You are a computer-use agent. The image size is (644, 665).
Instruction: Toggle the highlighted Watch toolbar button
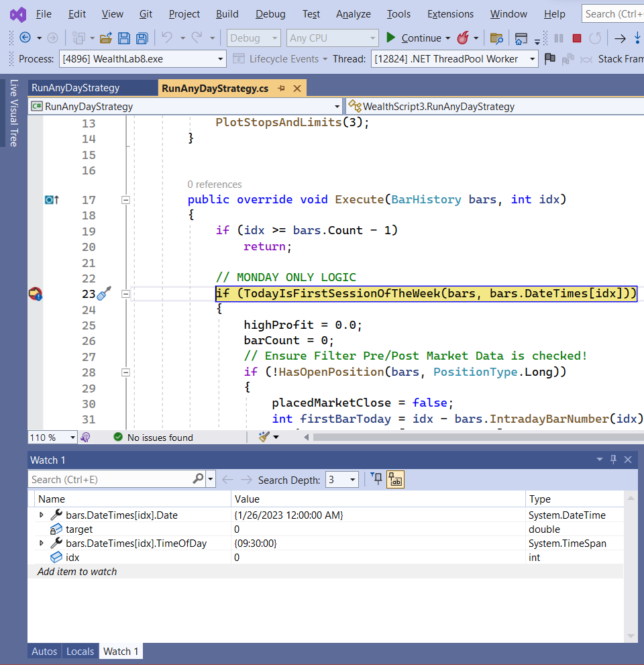[x=396, y=480]
